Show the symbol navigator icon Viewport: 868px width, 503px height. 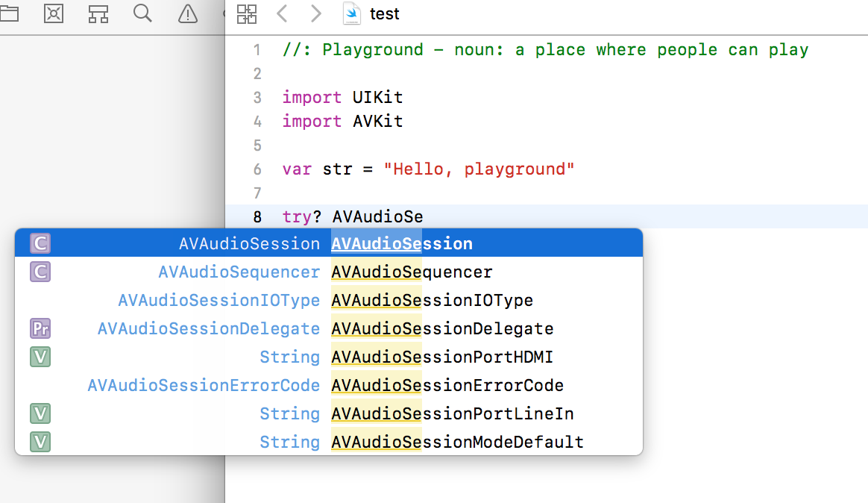[54, 13]
